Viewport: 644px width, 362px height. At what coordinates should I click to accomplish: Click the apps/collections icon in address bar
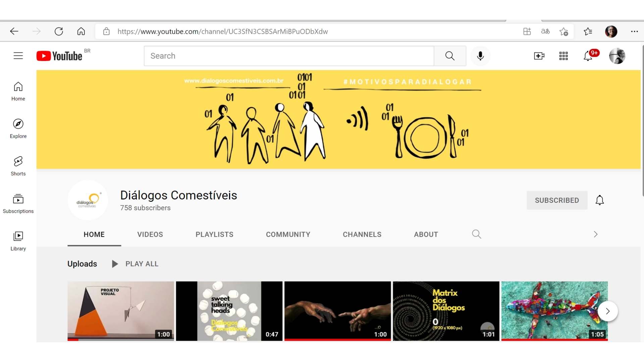527,32
